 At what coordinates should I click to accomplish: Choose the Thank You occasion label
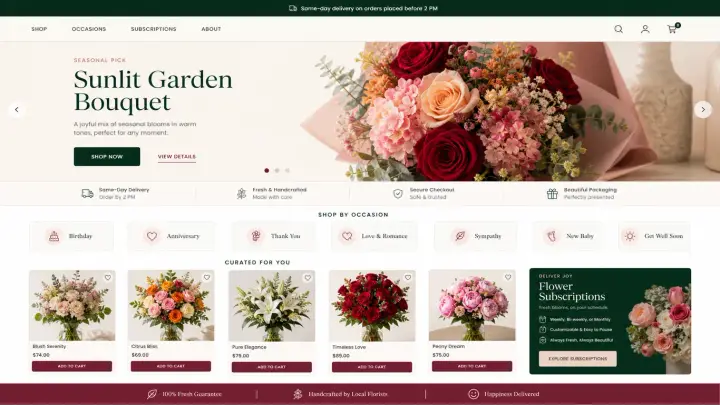(285, 236)
